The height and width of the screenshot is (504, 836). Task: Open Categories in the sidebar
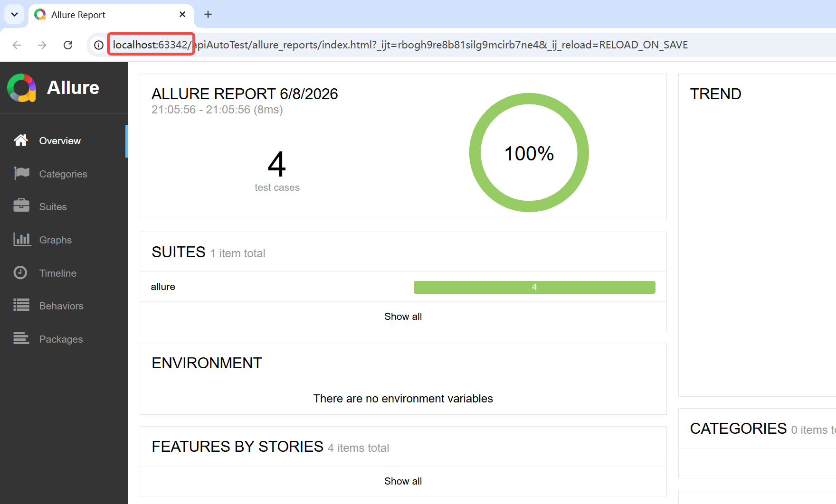tap(64, 174)
